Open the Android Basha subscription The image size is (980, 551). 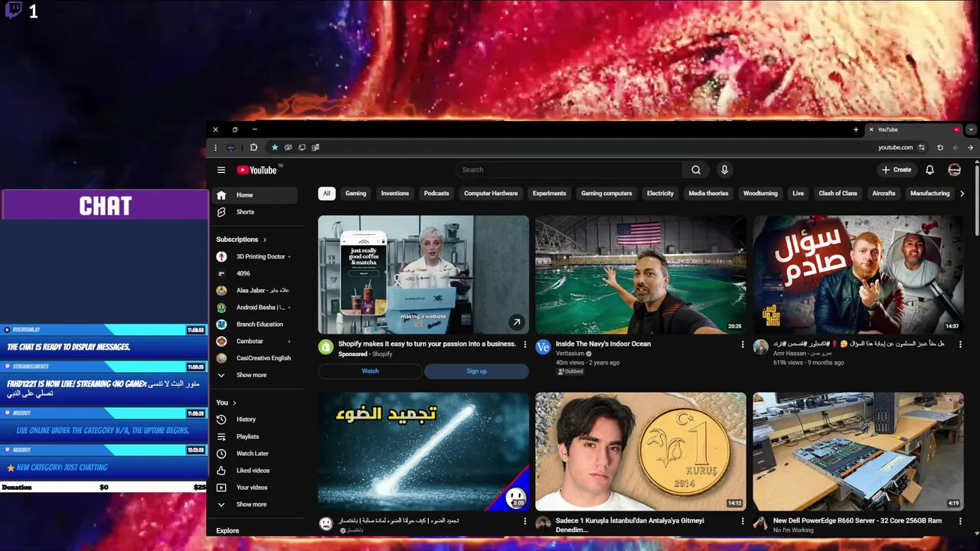click(x=254, y=308)
